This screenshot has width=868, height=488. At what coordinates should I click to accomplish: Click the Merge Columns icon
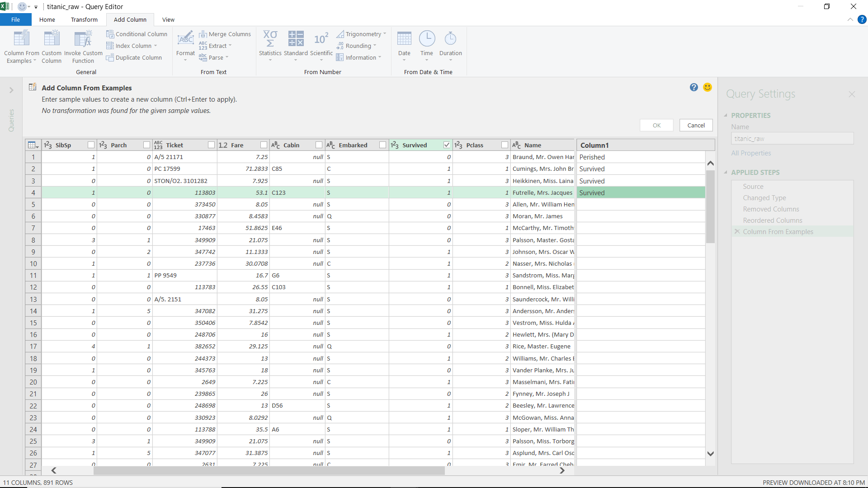pos(203,34)
